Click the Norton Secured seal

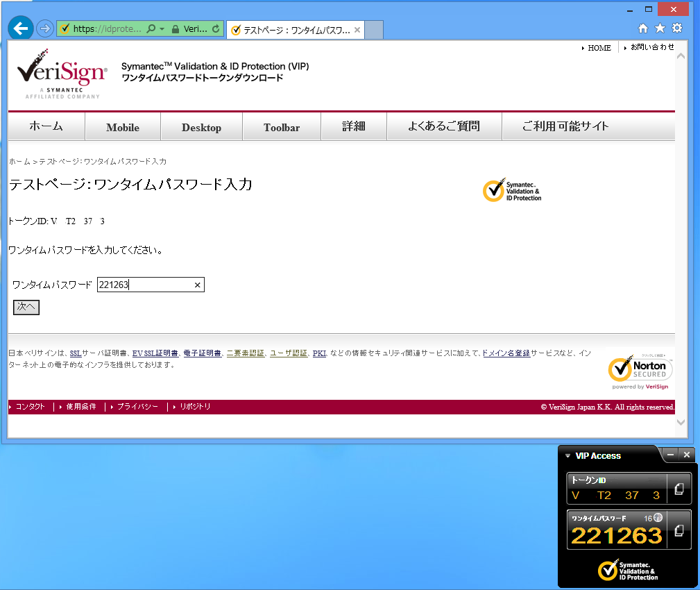click(640, 371)
